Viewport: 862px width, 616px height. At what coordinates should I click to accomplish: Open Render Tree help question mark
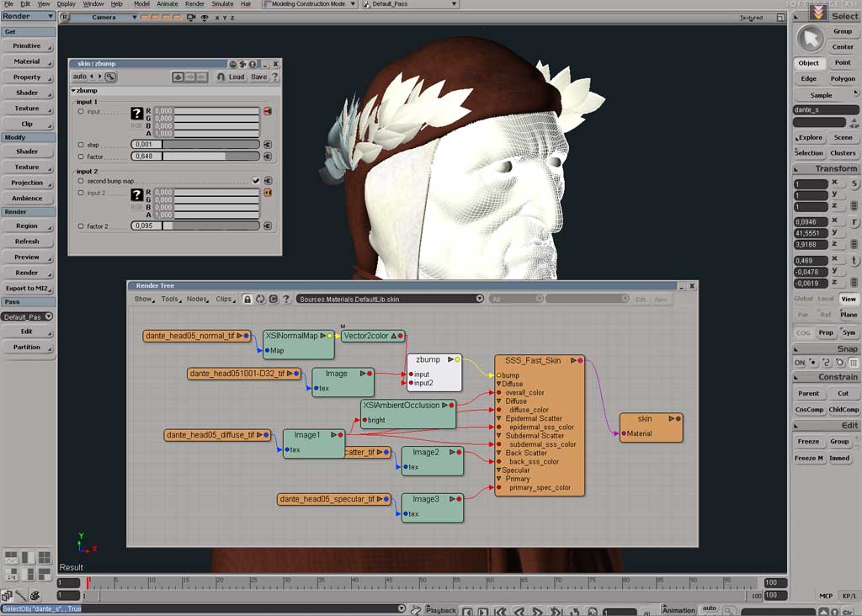click(x=286, y=299)
